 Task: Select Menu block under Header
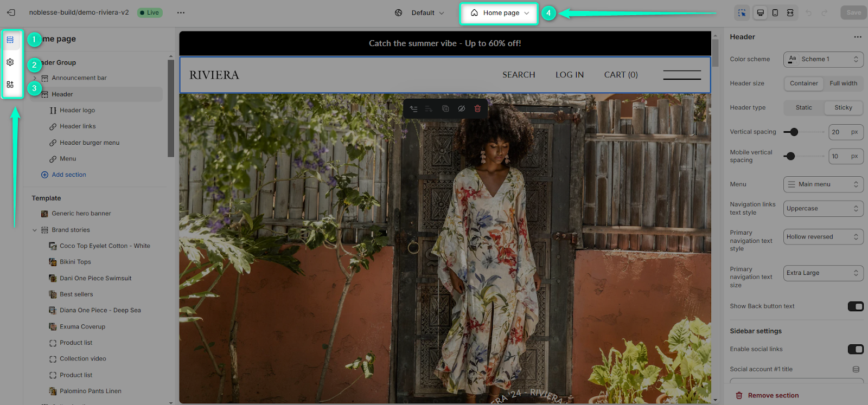click(x=68, y=159)
